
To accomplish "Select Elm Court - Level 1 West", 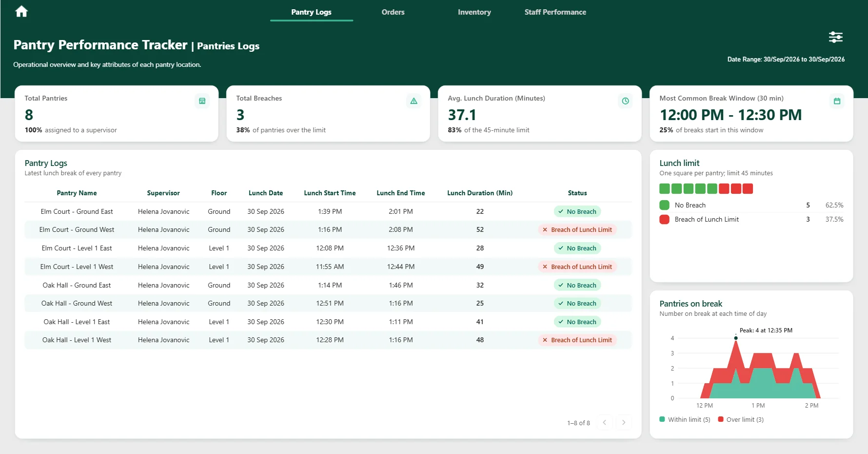I will point(328,267).
